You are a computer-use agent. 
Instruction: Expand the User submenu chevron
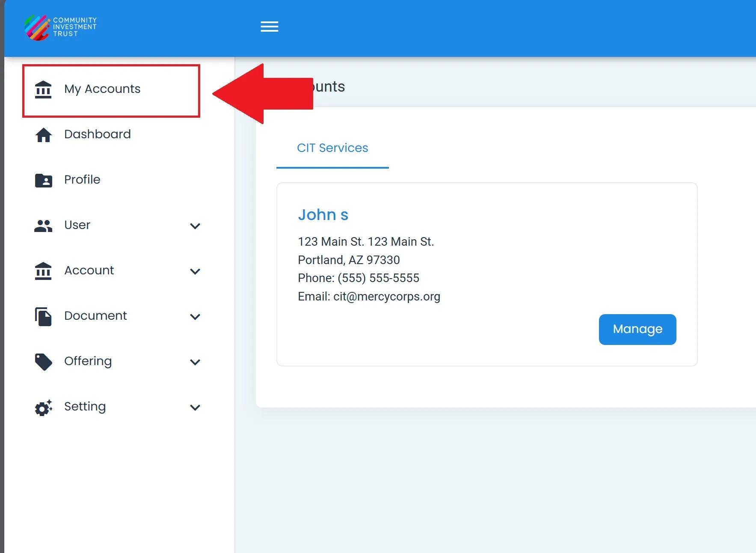click(195, 226)
